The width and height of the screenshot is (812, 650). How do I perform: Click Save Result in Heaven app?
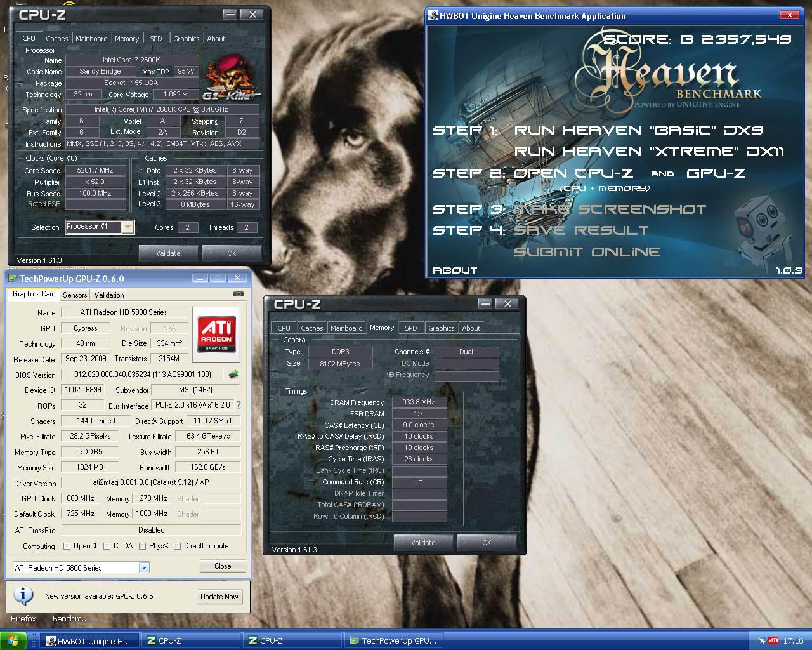(x=581, y=230)
